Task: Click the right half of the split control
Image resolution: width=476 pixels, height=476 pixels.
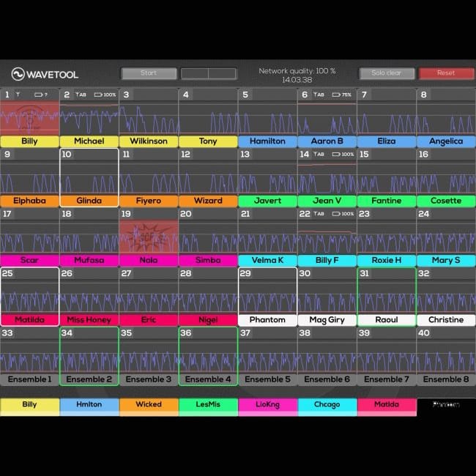Action: point(222,73)
